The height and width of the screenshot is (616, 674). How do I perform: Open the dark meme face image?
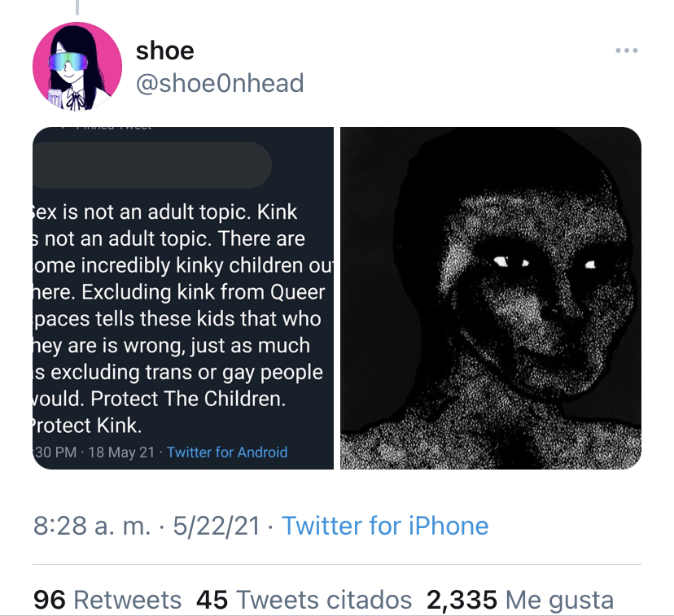(491, 298)
